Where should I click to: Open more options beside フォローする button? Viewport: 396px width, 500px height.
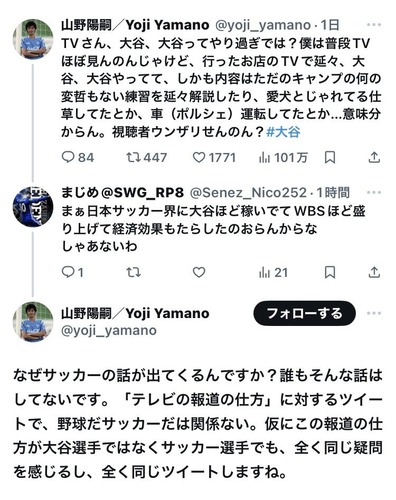(x=374, y=313)
